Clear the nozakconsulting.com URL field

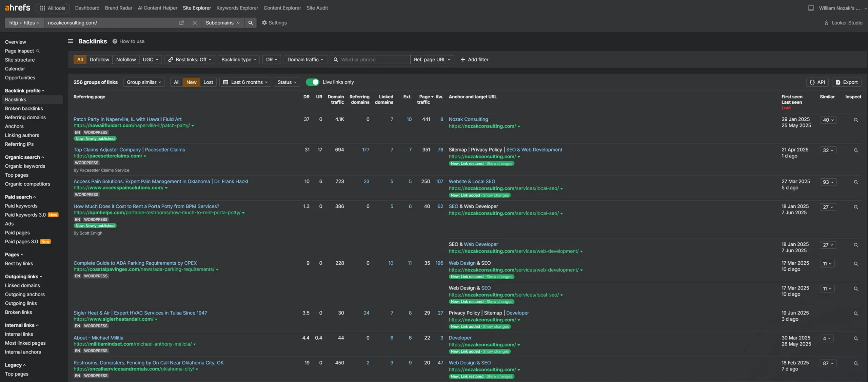click(194, 23)
